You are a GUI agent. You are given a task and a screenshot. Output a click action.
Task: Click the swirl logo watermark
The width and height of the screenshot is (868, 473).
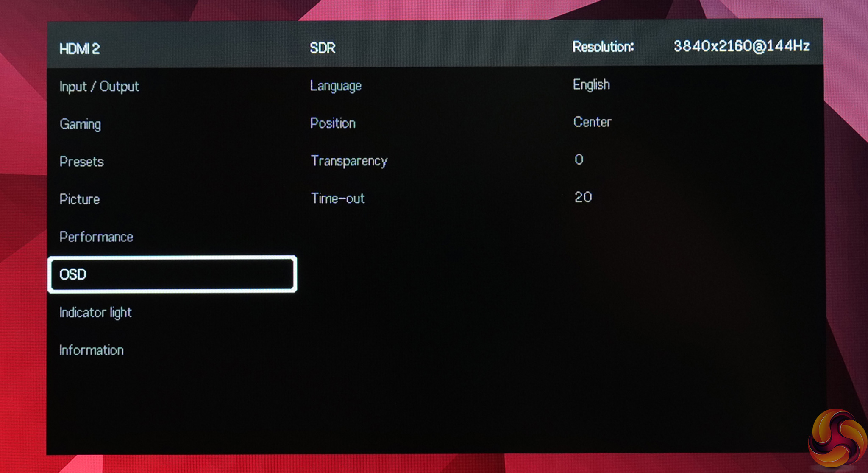pyautogui.click(x=836, y=438)
